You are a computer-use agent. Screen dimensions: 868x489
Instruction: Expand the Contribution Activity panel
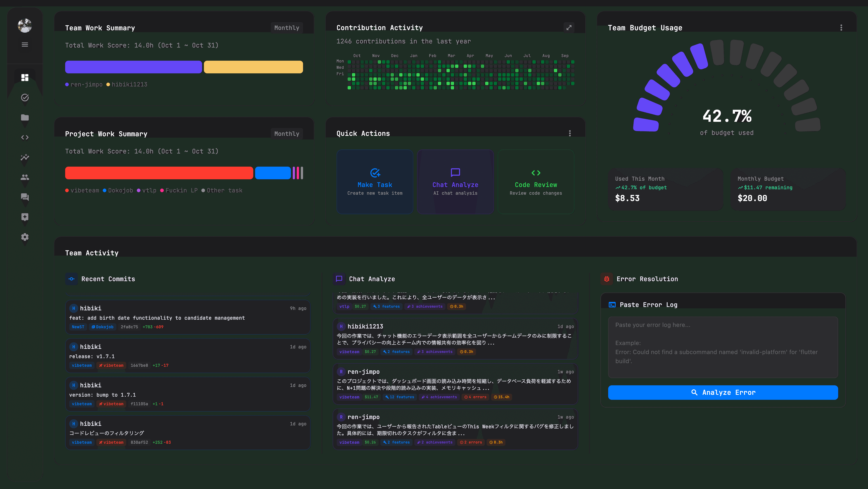(569, 28)
